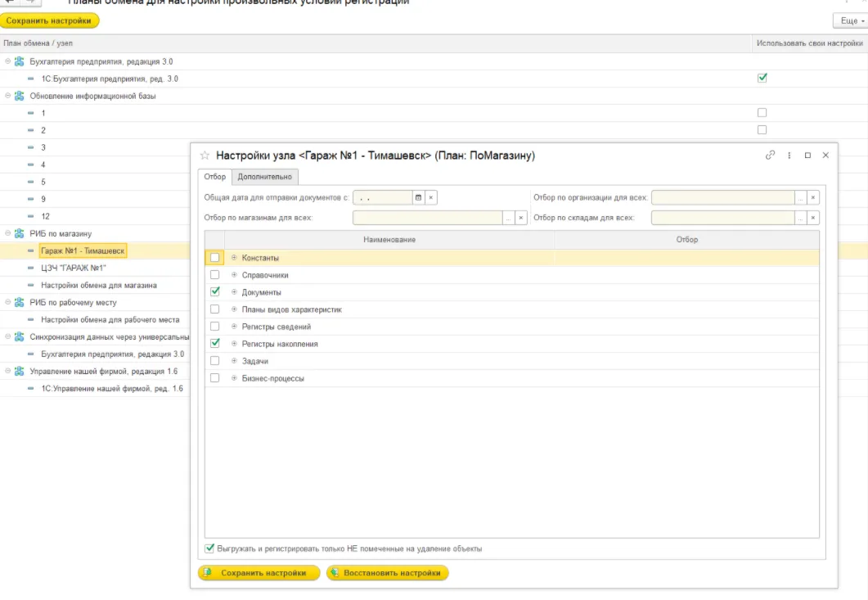This screenshot has width=868, height=600.
Task: Click the 'РИБ по магазину' exchange plan icon
Action: (20, 233)
